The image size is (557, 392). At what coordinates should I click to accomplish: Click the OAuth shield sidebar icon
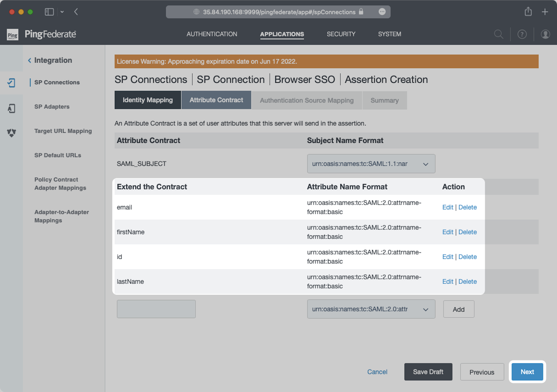coord(11,133)
